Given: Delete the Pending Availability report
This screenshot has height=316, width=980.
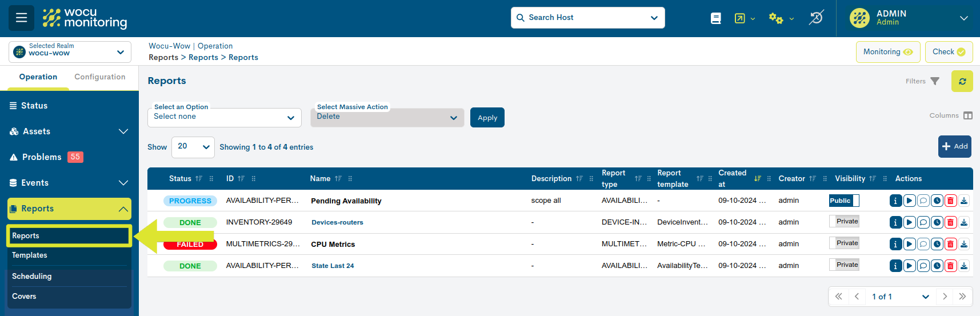Looking at the screenshot, I should (x=950, y=201).
